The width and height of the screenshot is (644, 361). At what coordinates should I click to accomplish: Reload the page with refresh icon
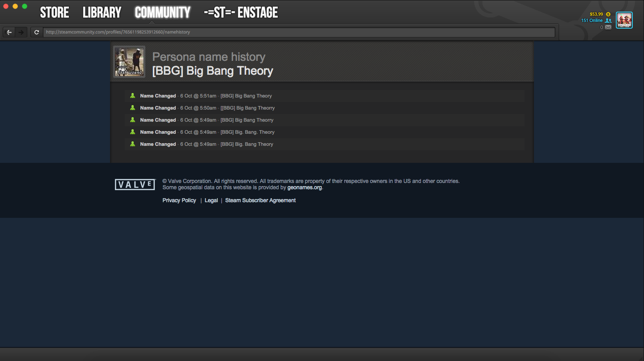click(37, 32)
